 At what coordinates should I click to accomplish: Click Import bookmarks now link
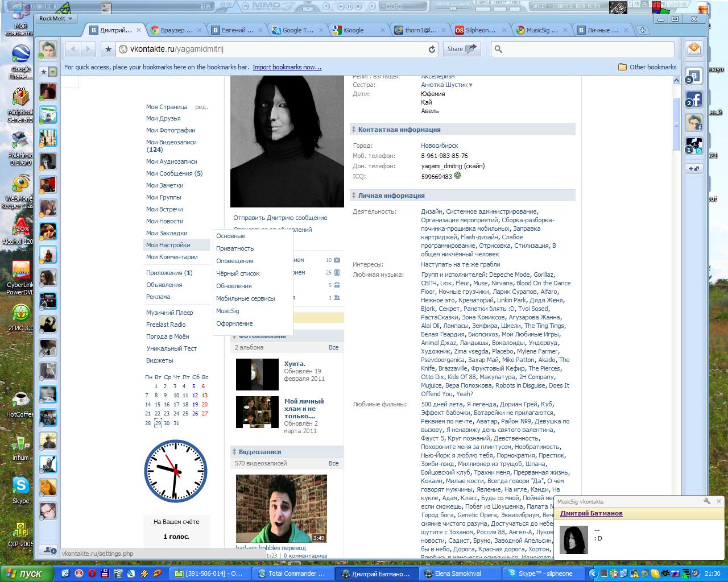[287, 67]
